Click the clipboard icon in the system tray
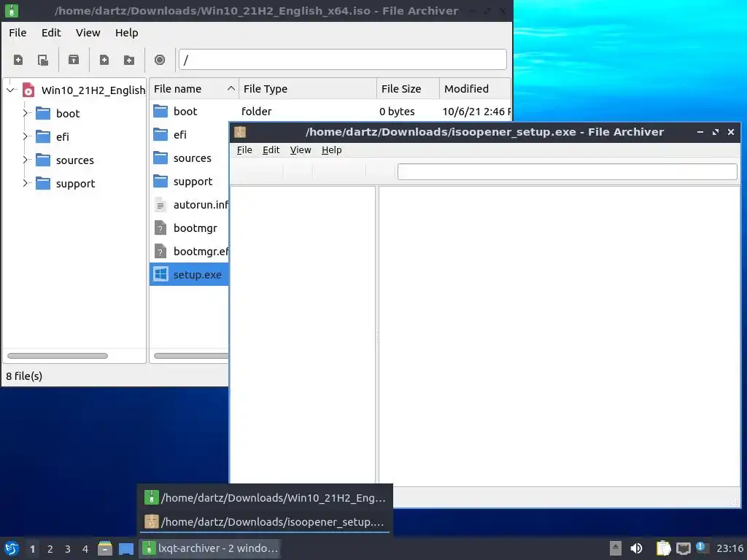 click(x=663, y=548)
